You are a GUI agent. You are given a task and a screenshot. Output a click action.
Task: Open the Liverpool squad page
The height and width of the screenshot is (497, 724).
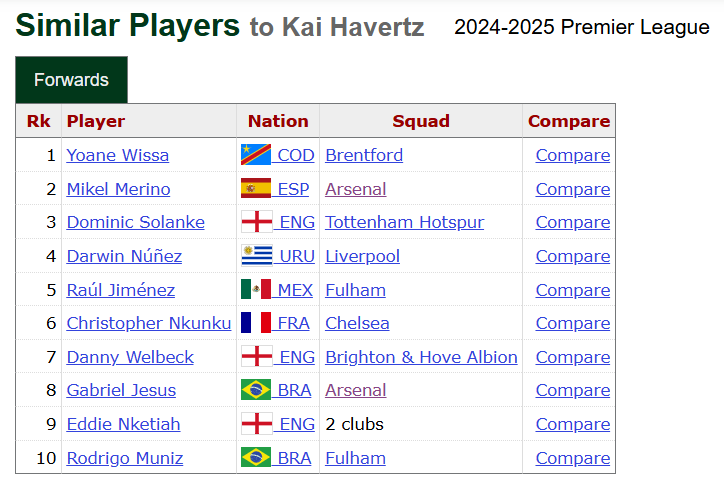[x=362, y=256]
